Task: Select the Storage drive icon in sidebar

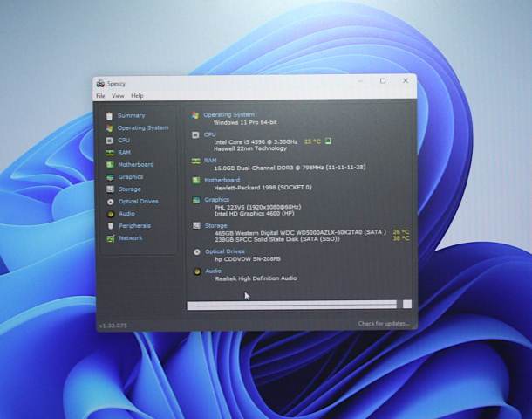Action: pyautogui.click(x=110, y=189)
